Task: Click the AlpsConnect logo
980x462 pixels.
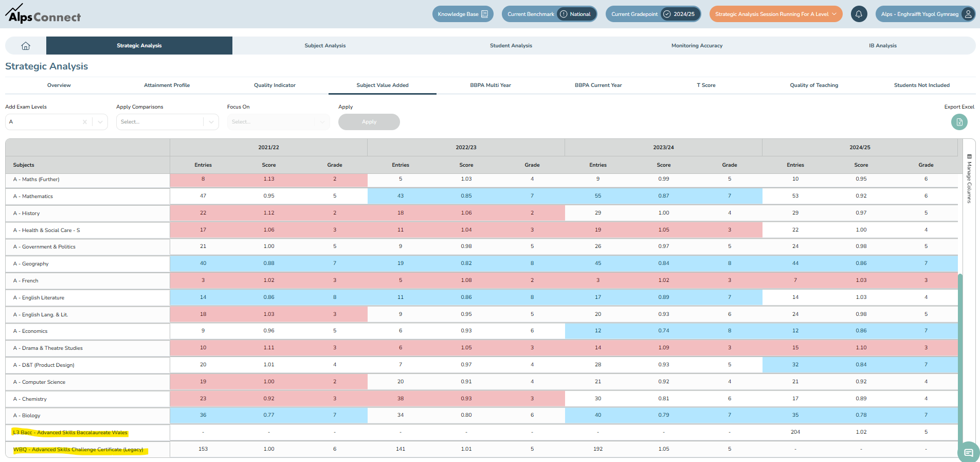Action: pos(43,14)
